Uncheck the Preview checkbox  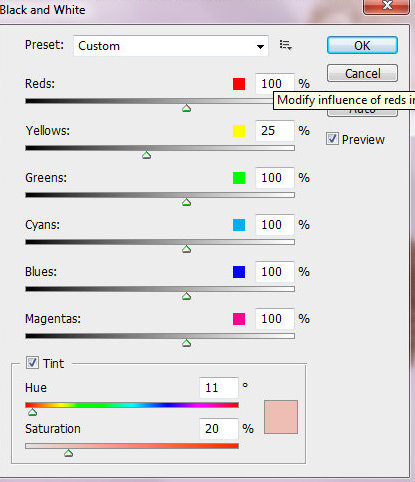coord(332,139)
